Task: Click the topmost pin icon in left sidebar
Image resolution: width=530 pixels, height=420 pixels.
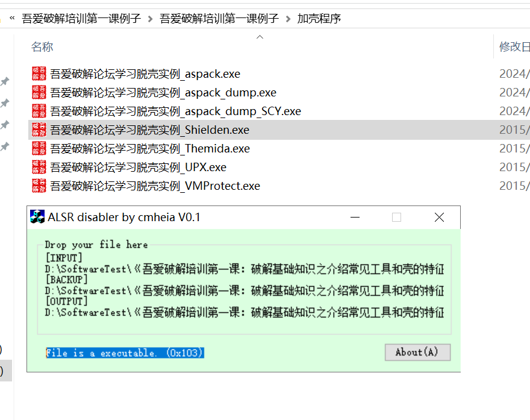Action: coord(5,81)
